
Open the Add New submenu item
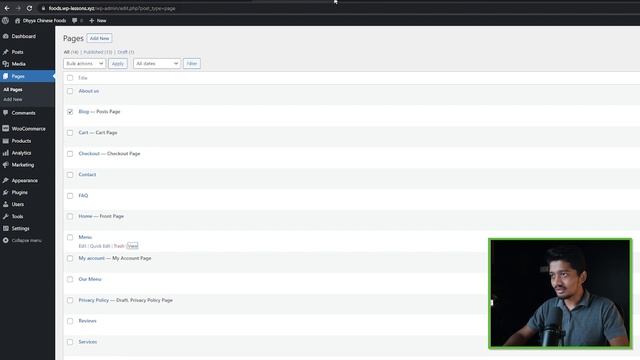click(x=13, y=100)
